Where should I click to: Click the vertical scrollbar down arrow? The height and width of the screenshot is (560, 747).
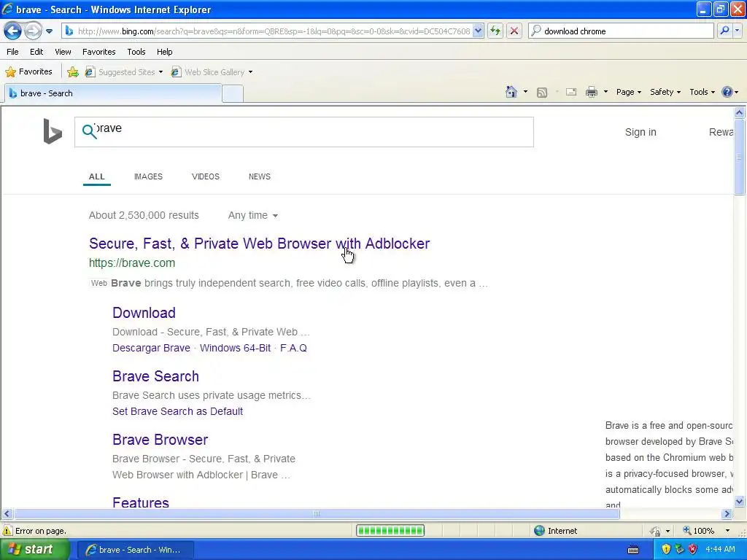pyautogui.click(x=740, y=501)
